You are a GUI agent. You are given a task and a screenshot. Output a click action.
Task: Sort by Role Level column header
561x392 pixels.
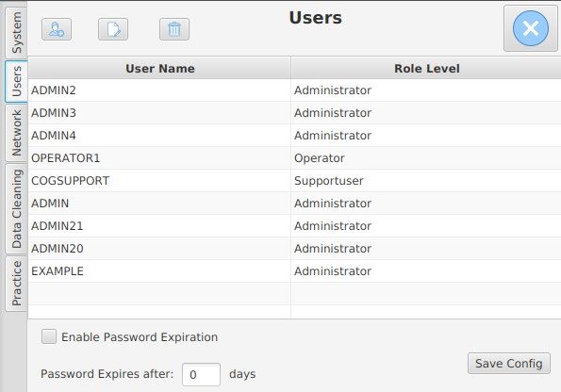pos(426,68)
